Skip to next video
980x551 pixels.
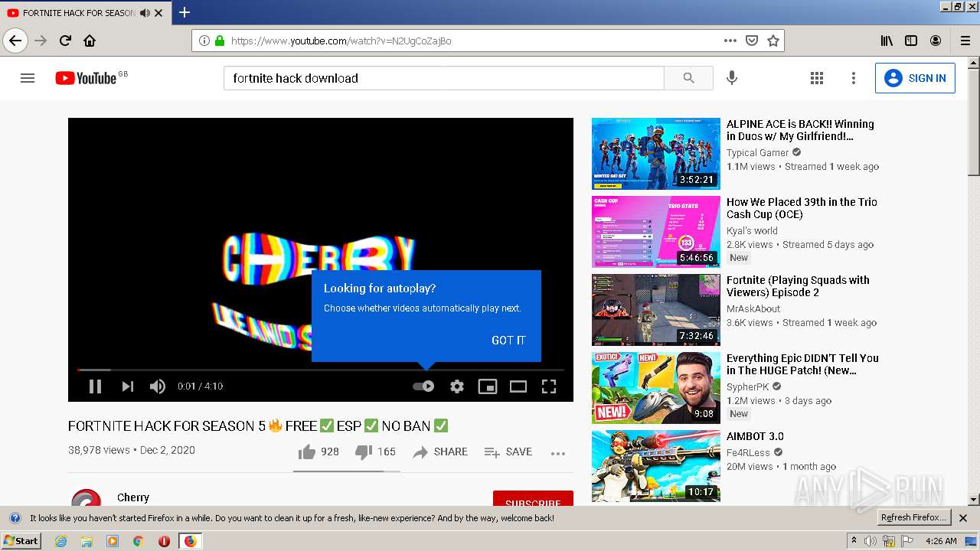[x=127, y=386]
